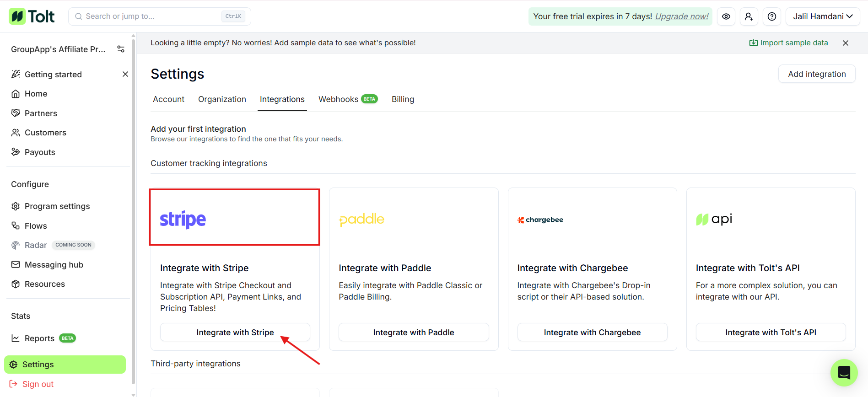The width and height of the screenshot is (868, 397).
Task: Open the help question mark icon
Action: [772, 16]
